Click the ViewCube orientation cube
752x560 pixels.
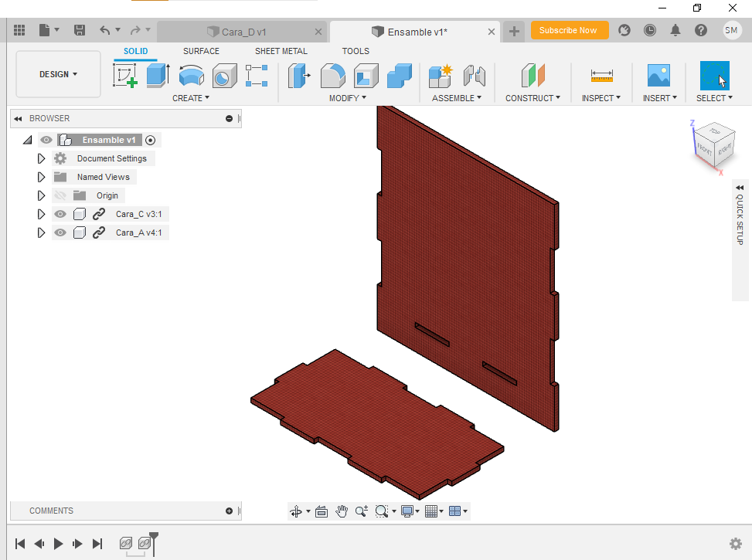[x=714, y=144]
